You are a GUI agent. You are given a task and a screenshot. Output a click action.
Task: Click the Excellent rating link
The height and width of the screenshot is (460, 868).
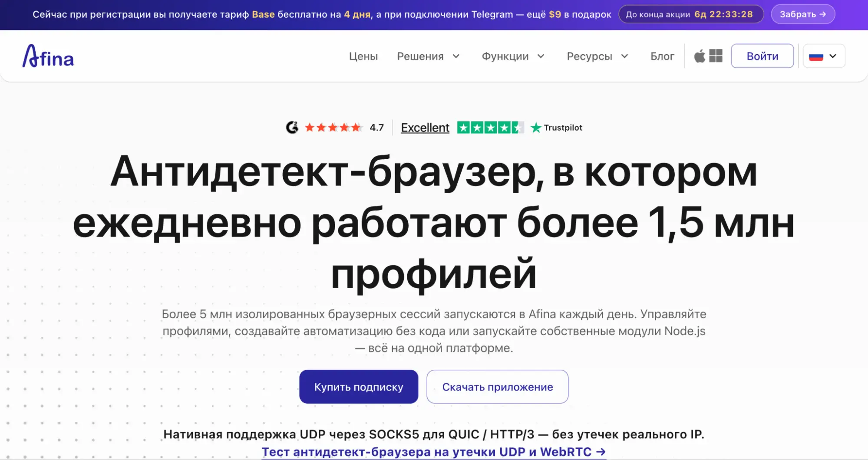[425, 128]
